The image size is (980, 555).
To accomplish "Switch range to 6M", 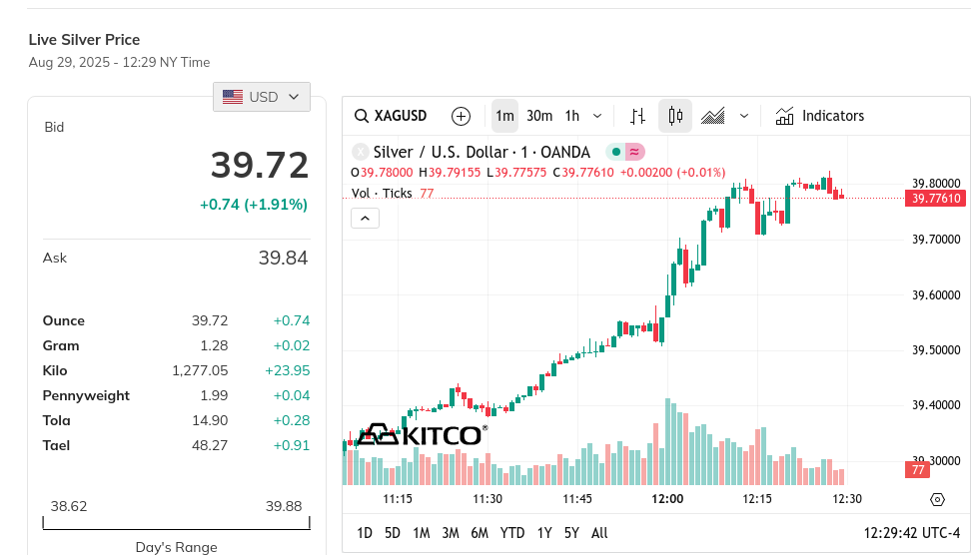I will pyautogui.click(x=480, y=533).
